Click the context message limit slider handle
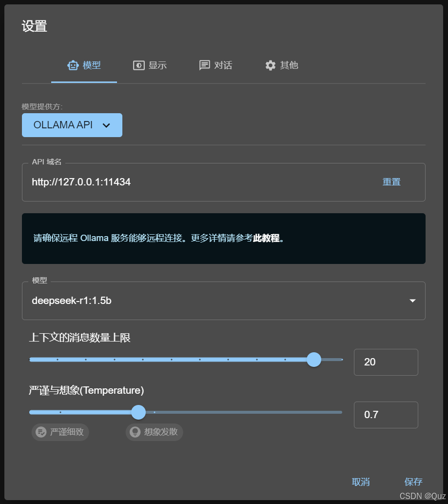 click(314, 360)
